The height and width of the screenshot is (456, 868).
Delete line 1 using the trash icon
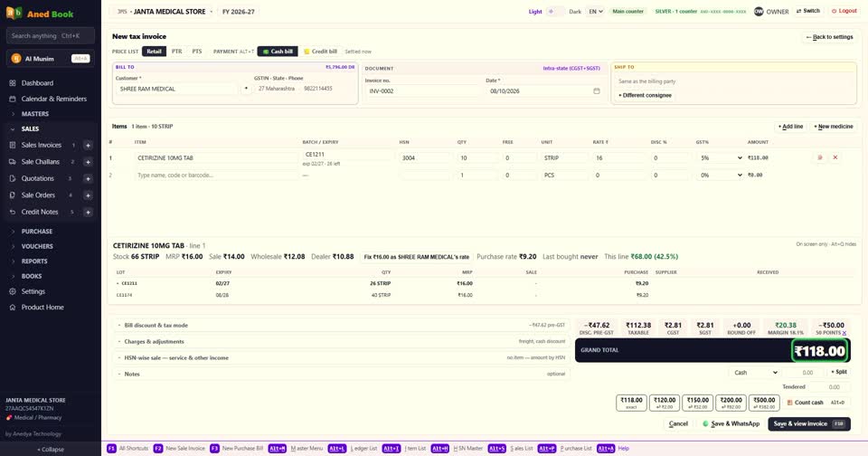(820, 158)
